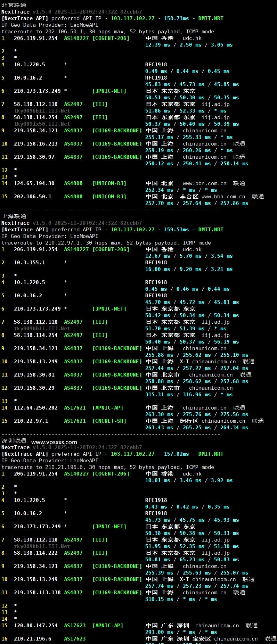Click the 158.73ms API latency value
Image resolution: width=277 pixels, height=644 pixels.
pos(177,18)
